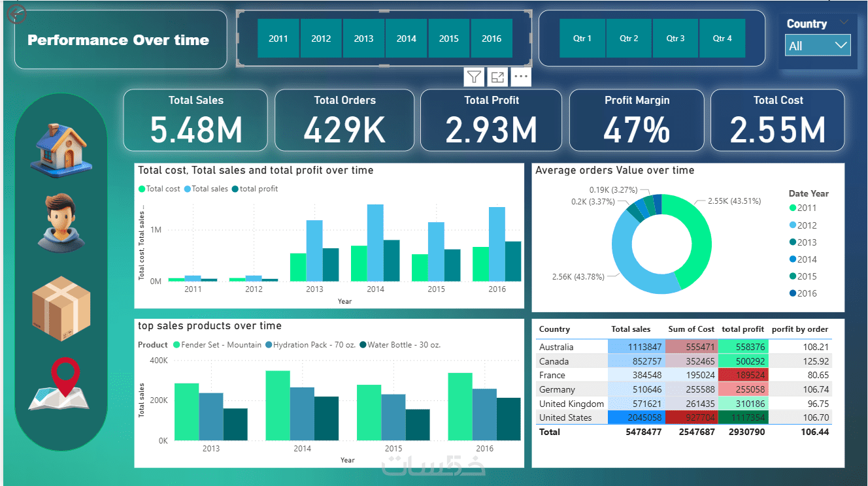The height and width of the screenshot is (486, 868).
Task: Click the Hydration Pack - 70 oz. legend item
Action: [x=311, y=345]
